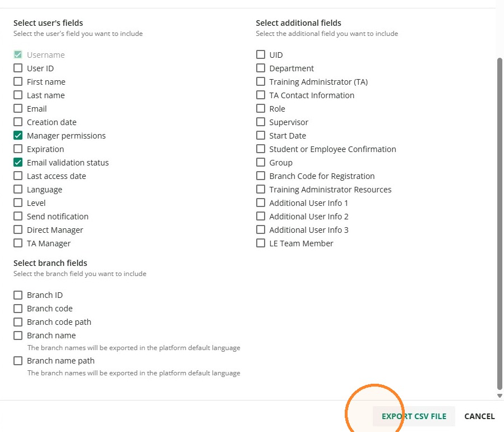Image resolution: width=504 pixels, height=432 pixels.
Task: Click the vertical scrollbar thumb
Action: 500,223
